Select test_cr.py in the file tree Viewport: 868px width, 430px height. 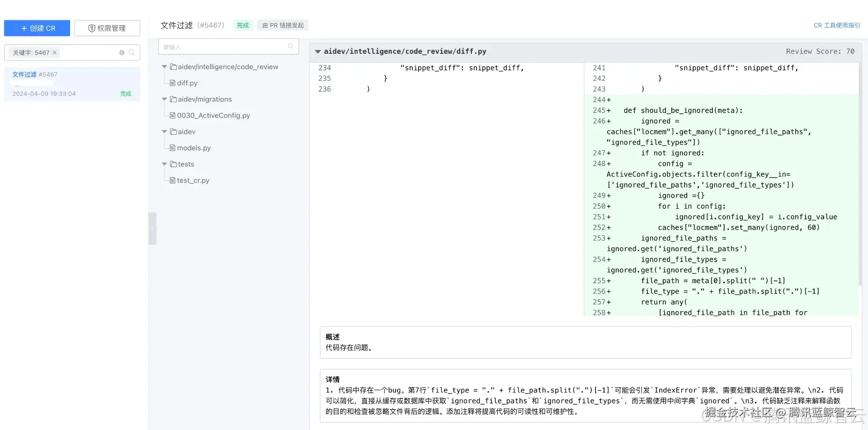193,180
